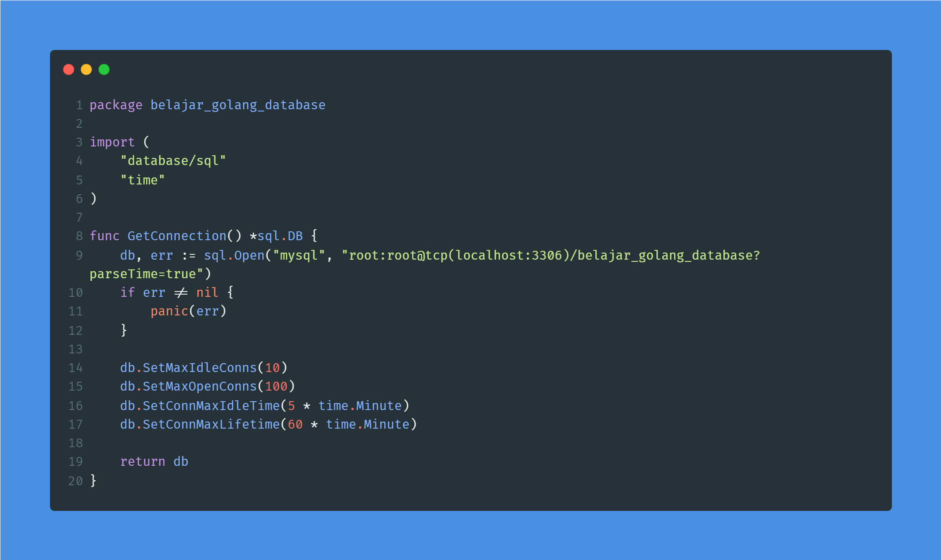Click the "mysql" driver string
Screen dimensions: 941x560
pyautogui.click(x=299, y=256)
